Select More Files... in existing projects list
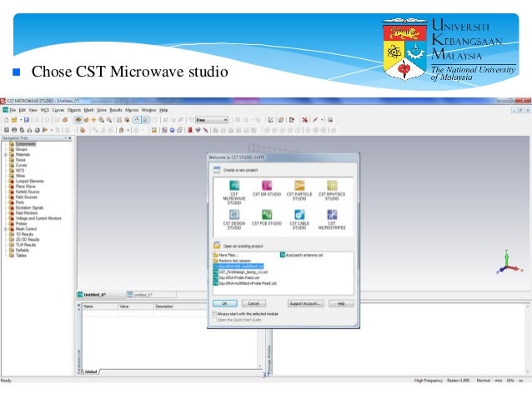The image size is (532, 399). (x=226, y=255)
